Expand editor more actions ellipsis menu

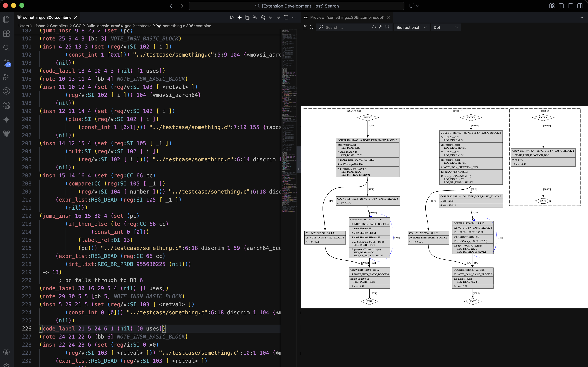(294, 18)
